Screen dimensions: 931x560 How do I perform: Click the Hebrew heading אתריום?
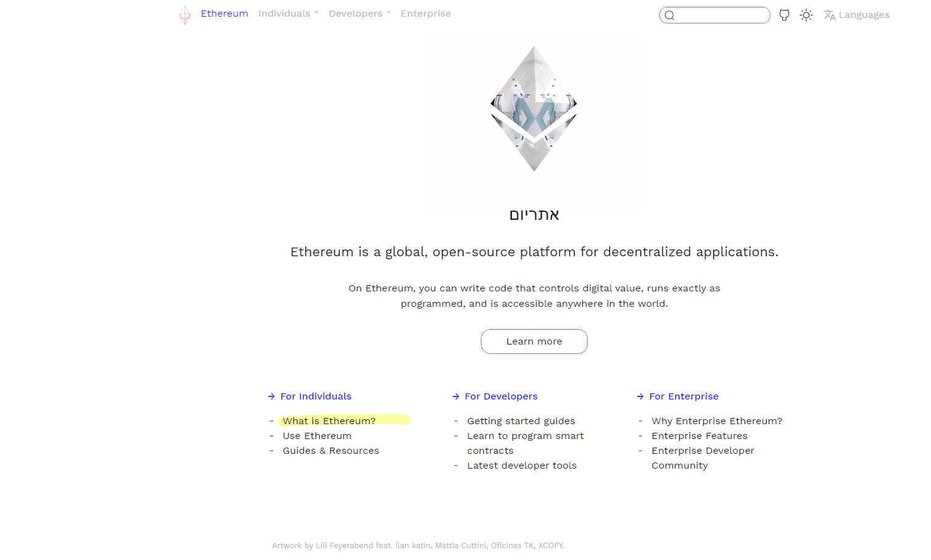tap(534, 215)
